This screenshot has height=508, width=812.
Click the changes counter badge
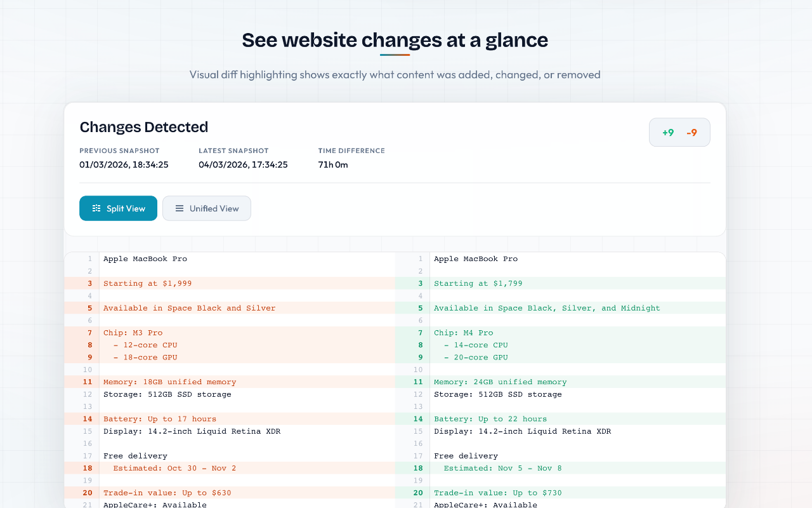[679, 132]
